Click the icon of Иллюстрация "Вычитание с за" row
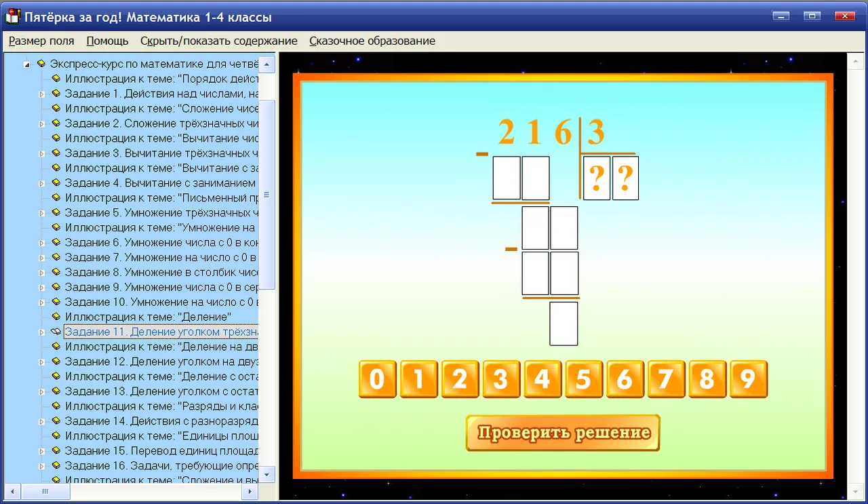 point(56,168)
